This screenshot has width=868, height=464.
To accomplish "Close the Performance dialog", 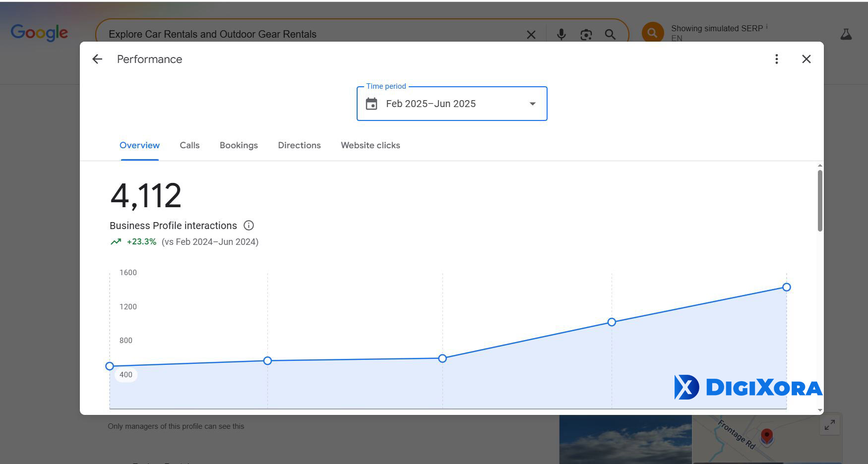I will 806,59.
